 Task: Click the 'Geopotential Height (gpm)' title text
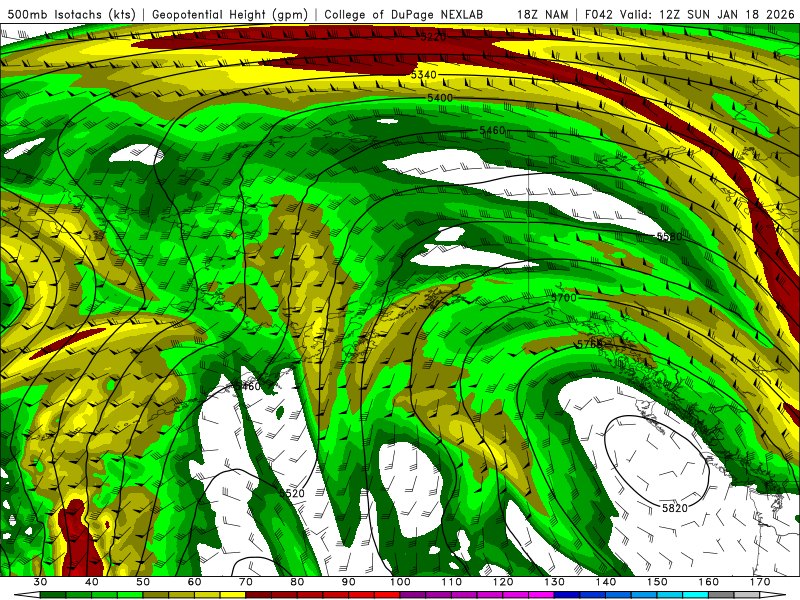[x=230, y=14]
